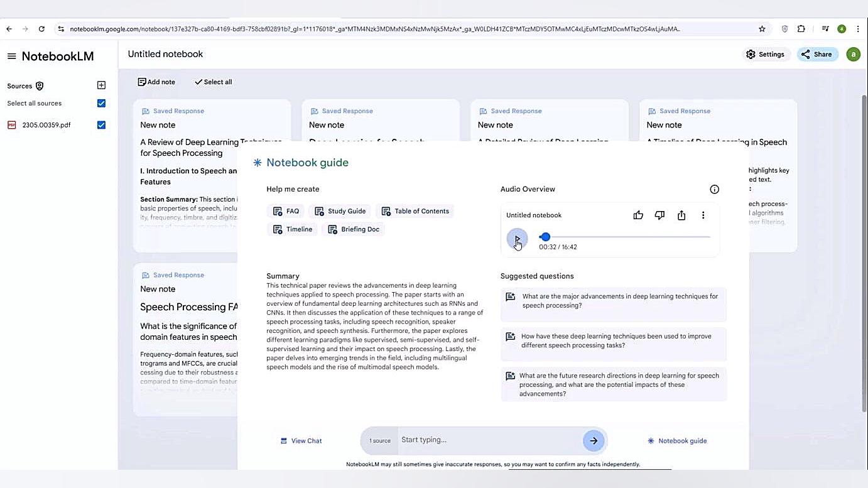Screen dimensions: 868x488
Task: Create a Timeline
Action: point(293,229)
